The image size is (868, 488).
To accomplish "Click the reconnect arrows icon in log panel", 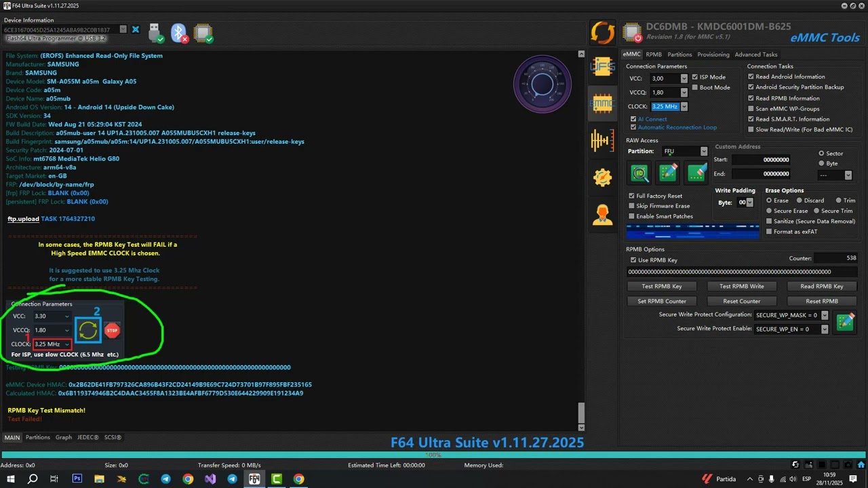I will [x=87, y=330].
